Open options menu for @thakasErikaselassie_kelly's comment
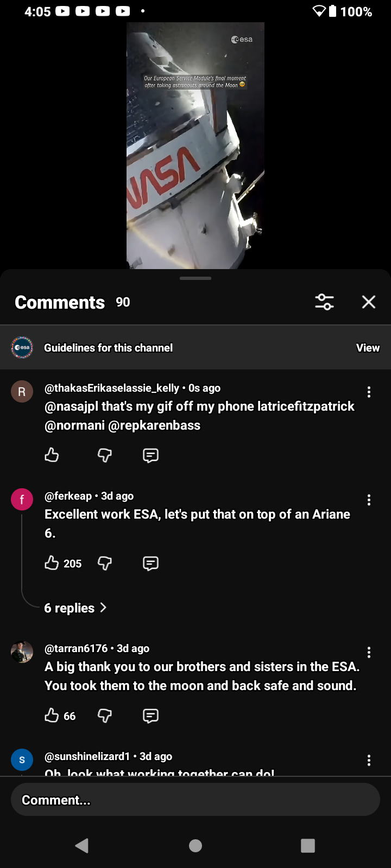 [x=369, y=392]
